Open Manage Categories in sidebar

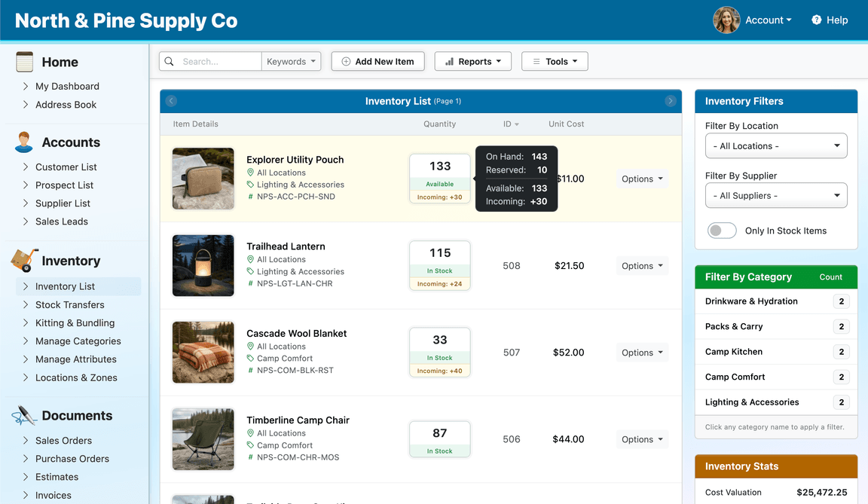(78, 341)
